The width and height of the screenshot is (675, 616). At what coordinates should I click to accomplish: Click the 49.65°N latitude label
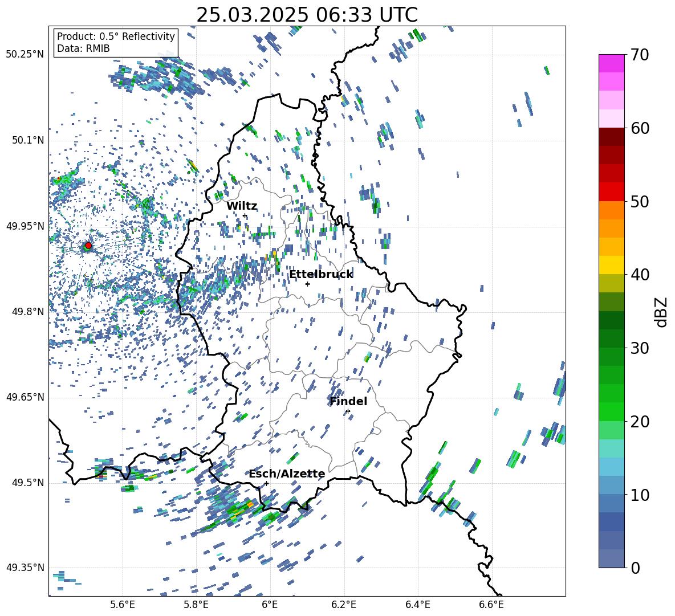tap(25, 397)
